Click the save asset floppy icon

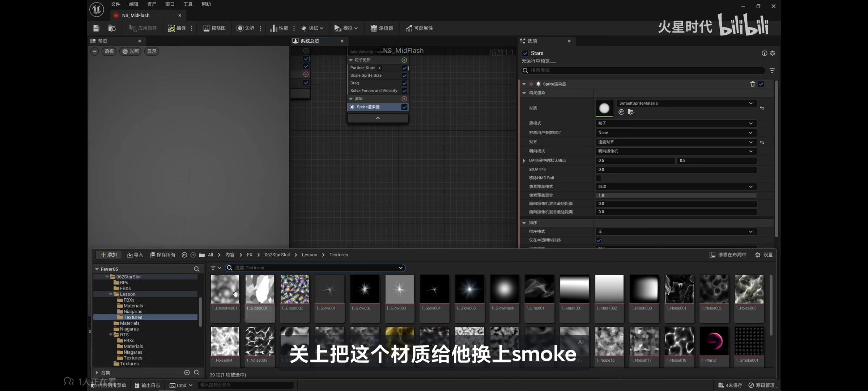click(x=96, y=28)
